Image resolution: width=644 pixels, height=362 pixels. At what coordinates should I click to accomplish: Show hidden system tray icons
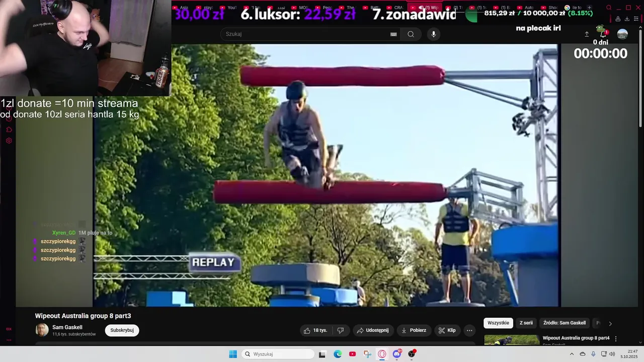click(572, 354)
